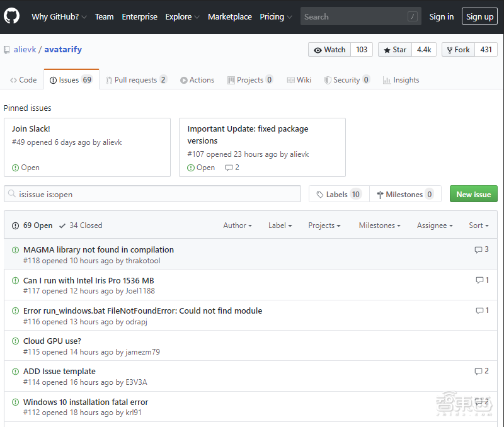The image size is (504, 427).
Task: Click comment icon on MAGMA library issue
Action: pyautogui.click(x=478, y=250)
